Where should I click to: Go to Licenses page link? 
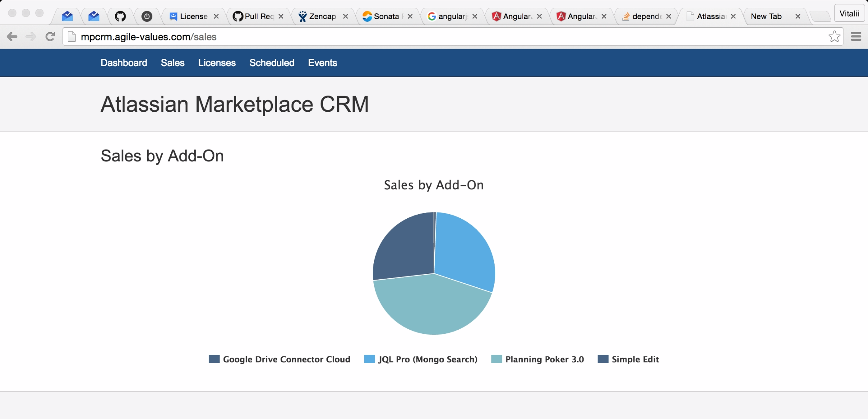click(217, 63)
